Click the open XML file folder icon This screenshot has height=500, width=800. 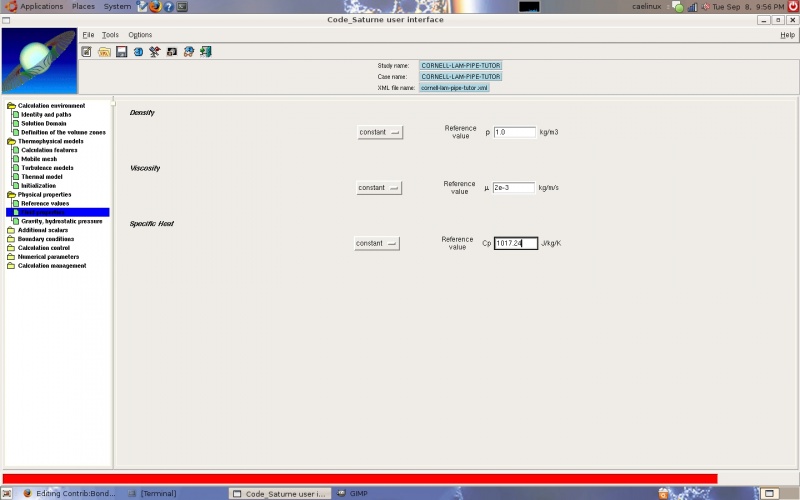[x=104, y=51]
